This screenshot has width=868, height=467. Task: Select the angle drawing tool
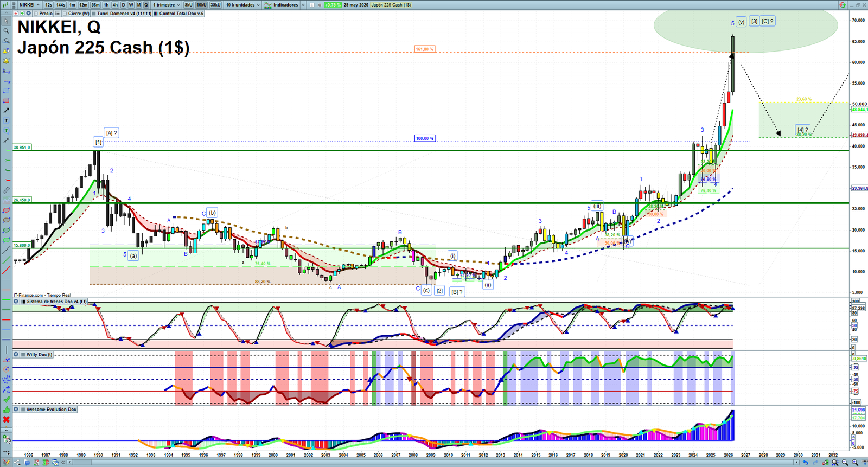6,359
